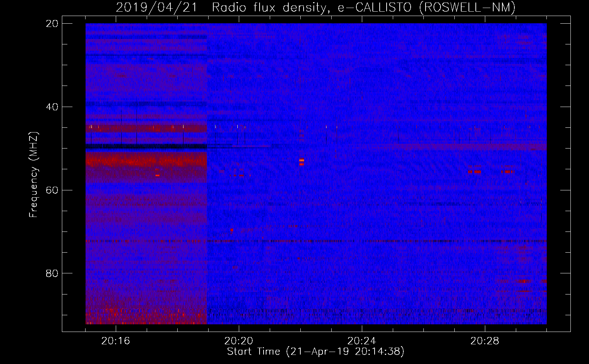Screen dimensions: 589x364
Task: Click the plot title with date 2019/04/21
Action: click(x=316, y=7)
